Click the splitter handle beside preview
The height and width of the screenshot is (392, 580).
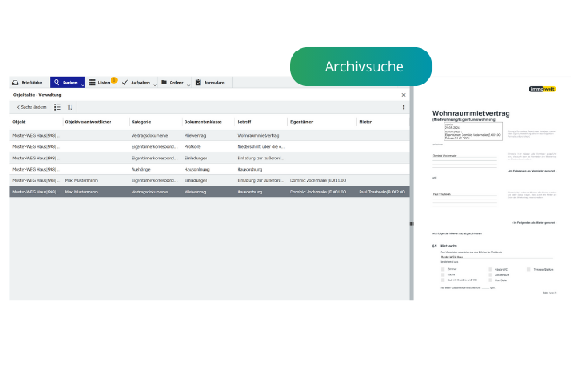click(x=411, y=224)
